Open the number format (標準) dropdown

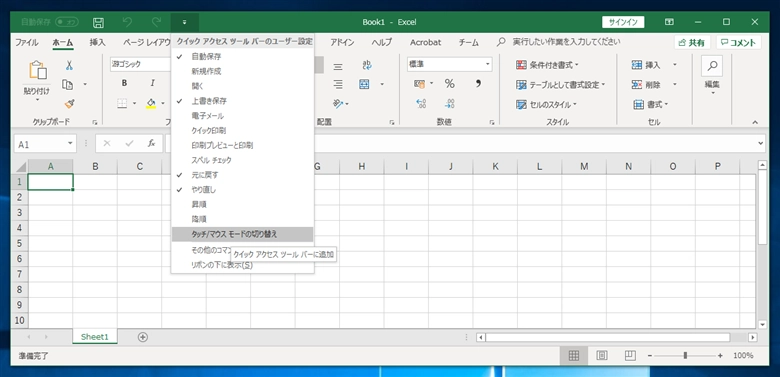pyautogui.click(x=488, y=64)
